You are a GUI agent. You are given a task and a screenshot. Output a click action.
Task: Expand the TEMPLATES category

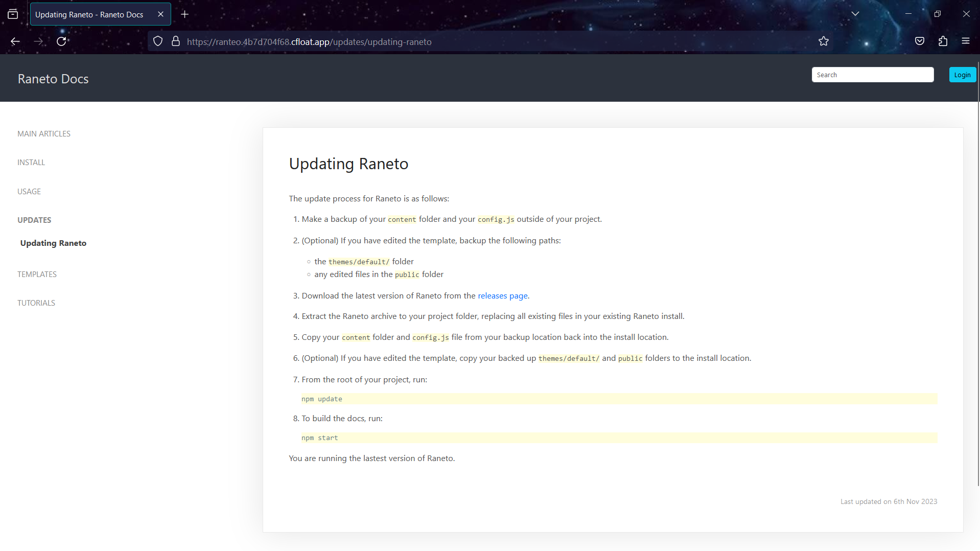[37, 274]
